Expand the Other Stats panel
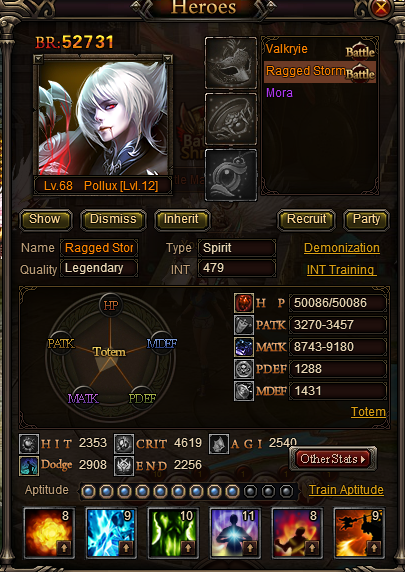 [332, 459]
